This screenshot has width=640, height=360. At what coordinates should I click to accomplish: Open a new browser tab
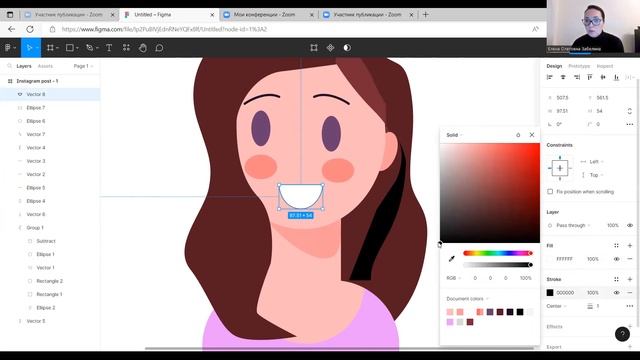point(425,15)
